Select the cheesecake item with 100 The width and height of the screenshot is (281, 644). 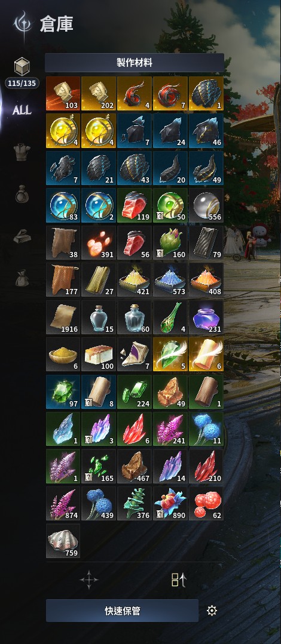tap(99, 355)
